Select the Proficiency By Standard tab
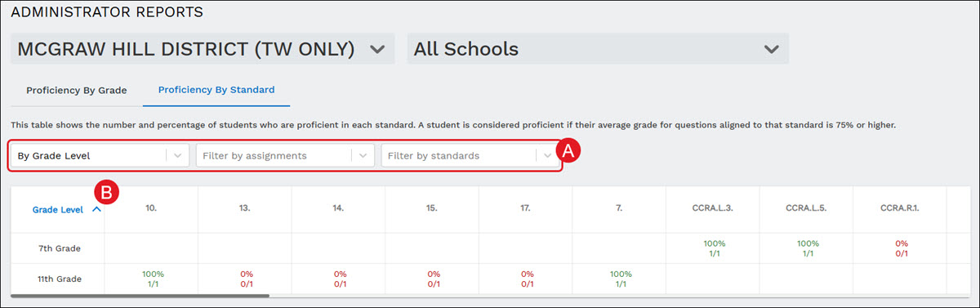This screenshot has width=980, height=308. tap(216, 90)
